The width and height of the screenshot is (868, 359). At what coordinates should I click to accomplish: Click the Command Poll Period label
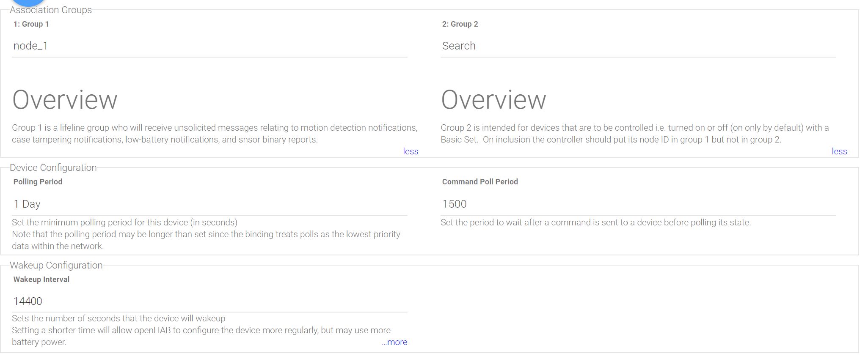point(480,182)
